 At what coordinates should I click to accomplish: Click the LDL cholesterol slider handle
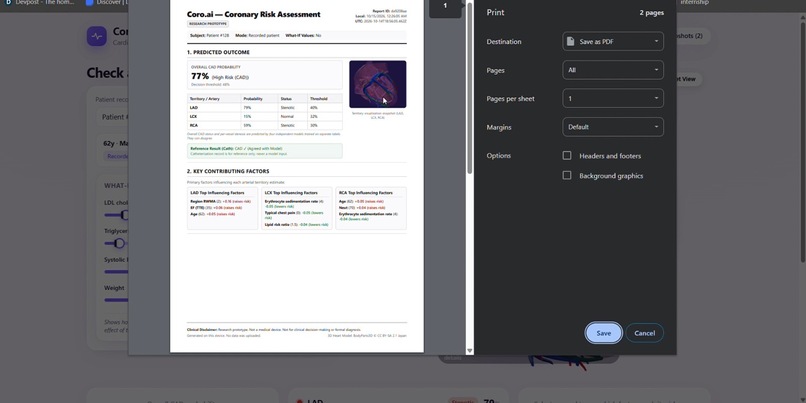(125, 215)
